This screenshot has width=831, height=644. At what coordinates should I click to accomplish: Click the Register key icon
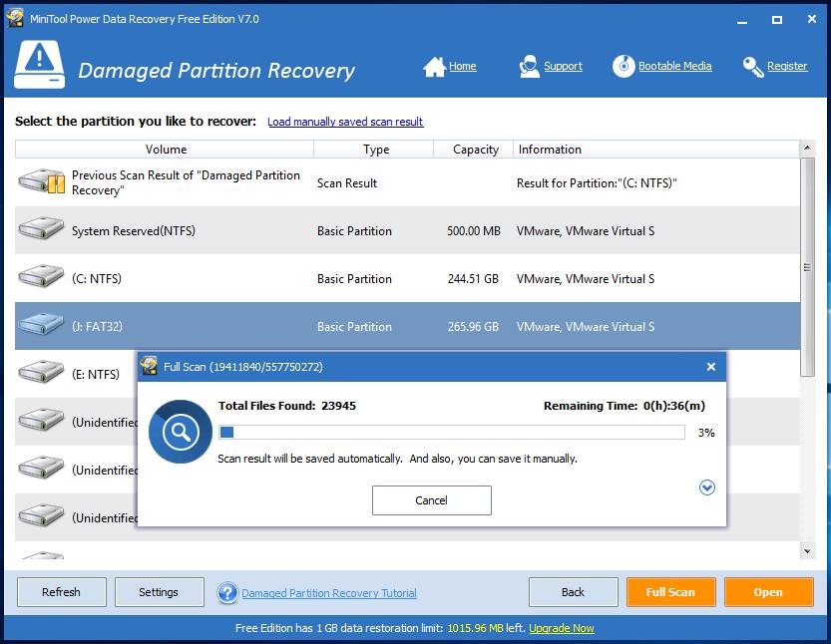753,67
